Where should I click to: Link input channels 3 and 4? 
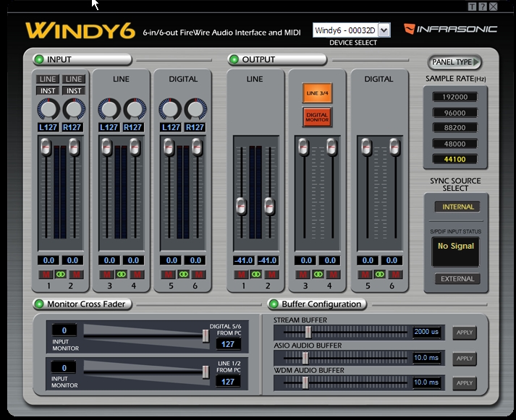pos(122,275)
